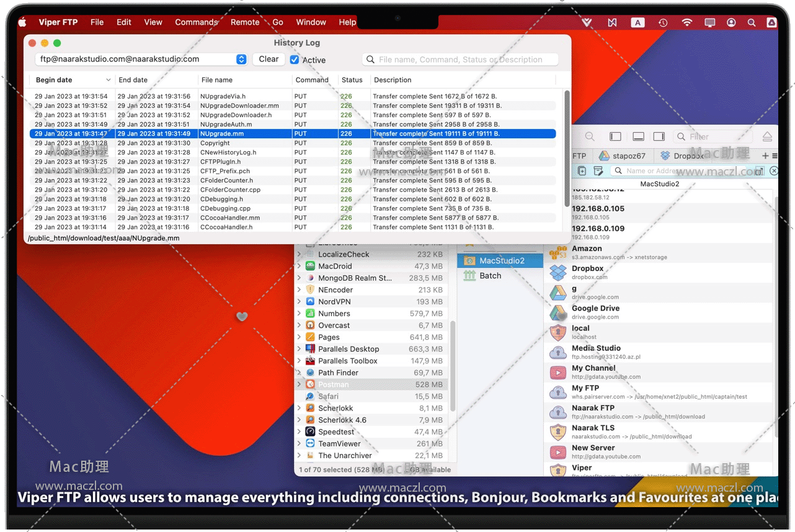
Task: Open the Commands menu
Action: pos(196,22)
